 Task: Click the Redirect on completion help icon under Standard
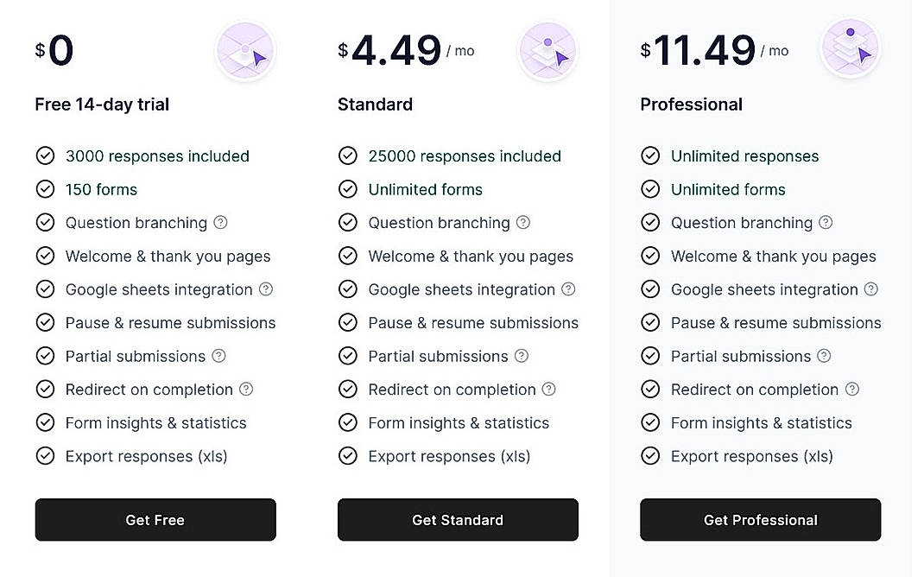[550, 390]
